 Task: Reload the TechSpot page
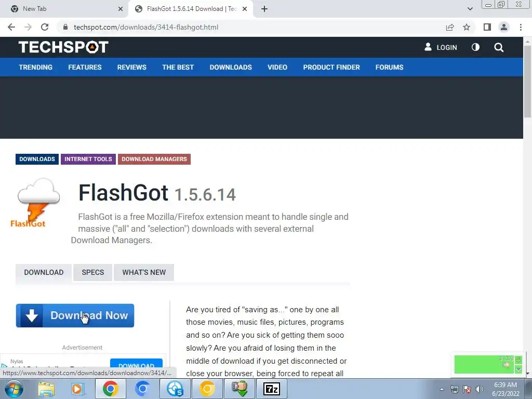coord(45,27)
